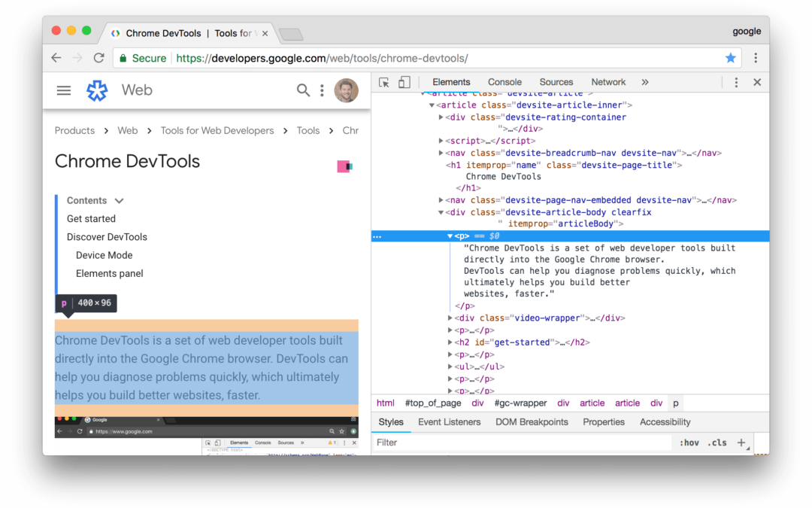Open the hamburger navigation menu
Image resolution: width=812 pixels, height=508 pixels.
[64, 91]
